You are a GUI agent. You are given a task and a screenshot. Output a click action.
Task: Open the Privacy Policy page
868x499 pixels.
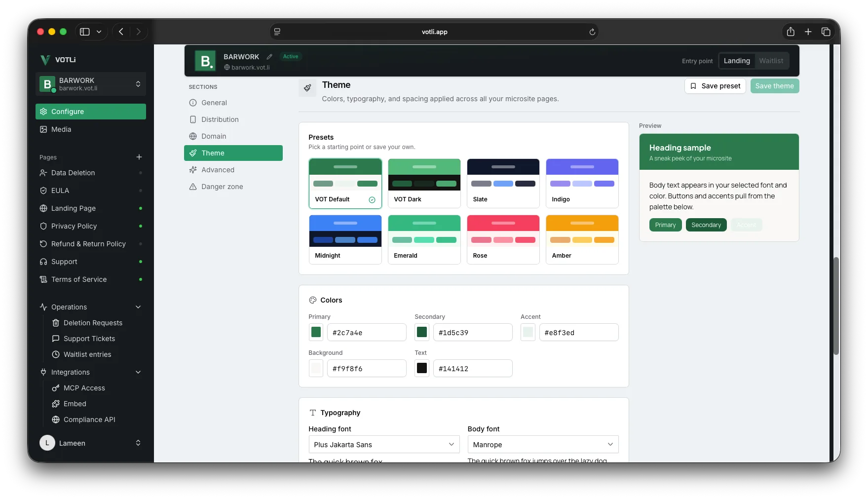coord(91,226)
